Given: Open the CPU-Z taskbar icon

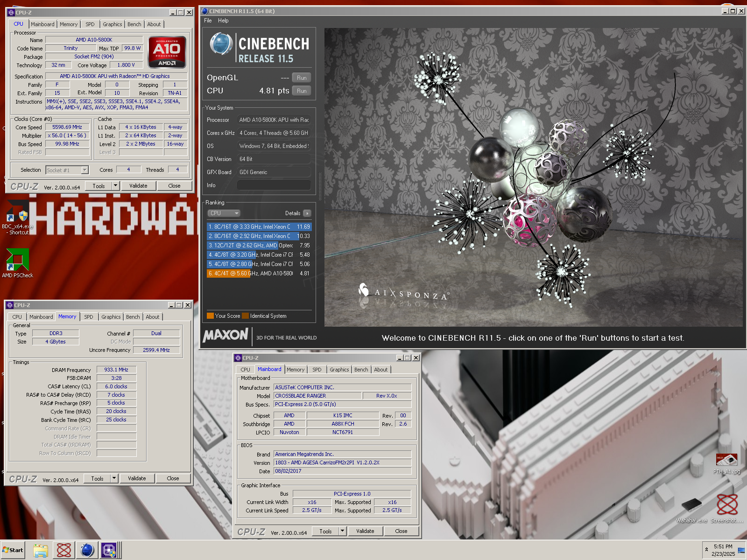Looking at the screenshot, I should tap(109, 550).
